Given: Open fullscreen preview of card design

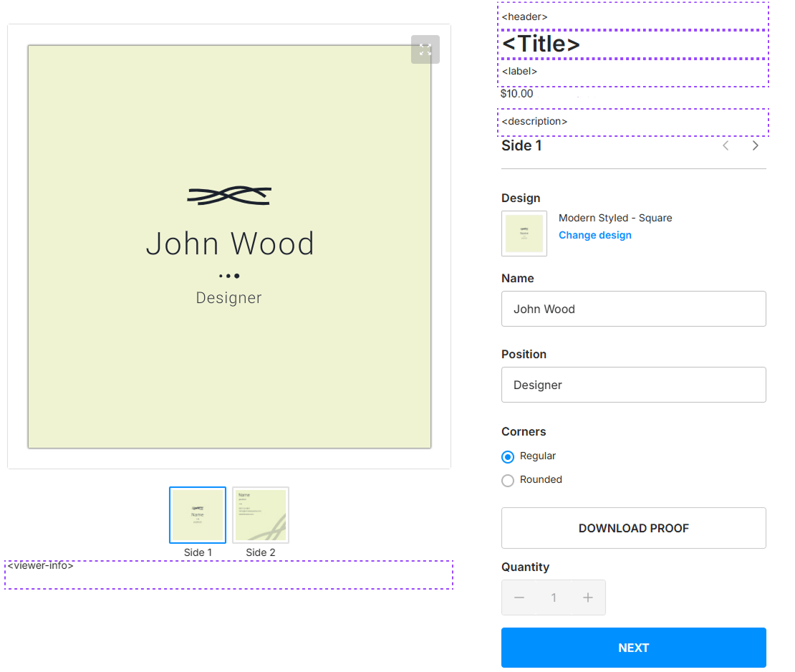Looking at the screenshot, I should point(425,49).
